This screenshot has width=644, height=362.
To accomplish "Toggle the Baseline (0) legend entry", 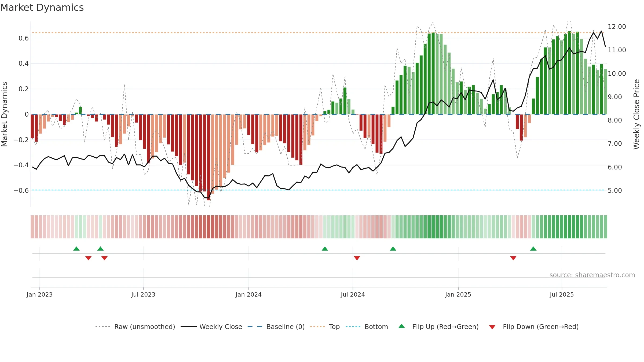I will point(276,327).
